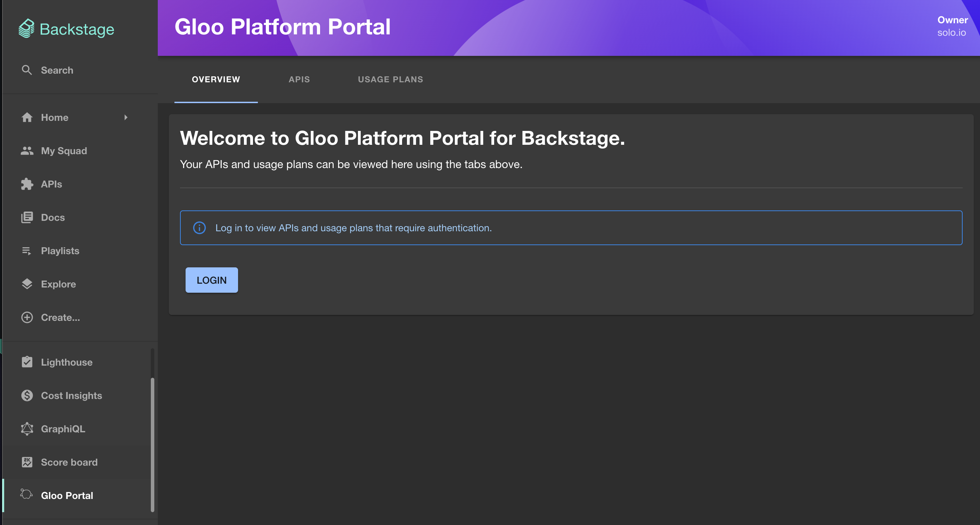This screenshot has width=980, height=525.
Task: Click the Explore layers icon
Action: pyautogui.click(x=27, y=284)
